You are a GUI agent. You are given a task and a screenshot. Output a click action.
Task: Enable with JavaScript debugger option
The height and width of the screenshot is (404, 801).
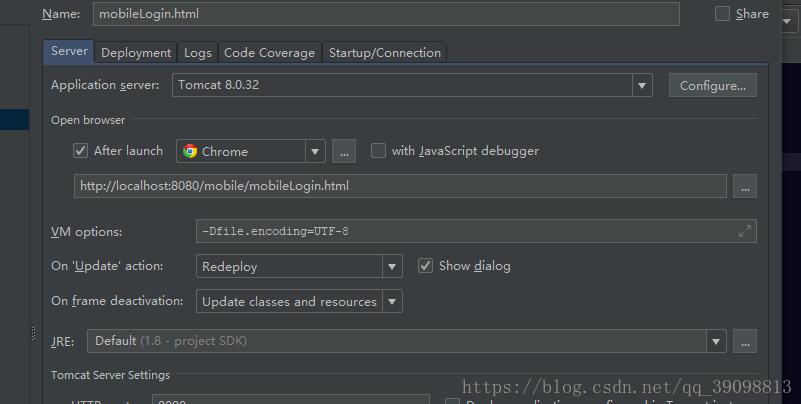[x=378, y=151]
